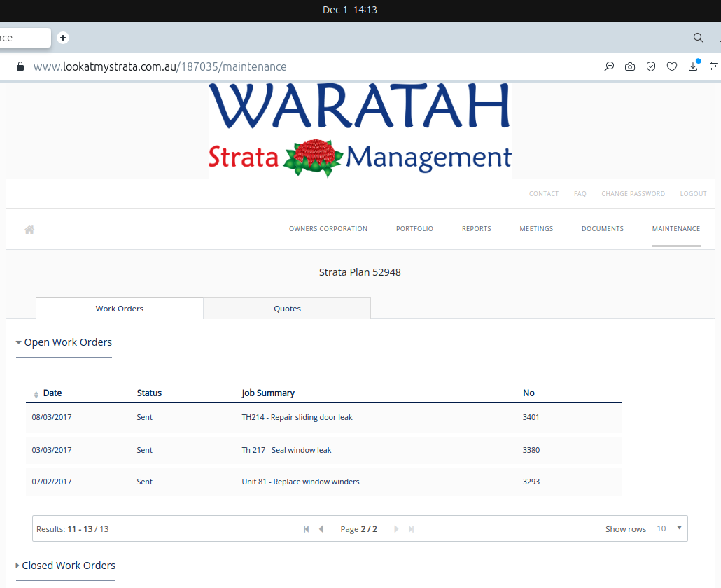Switch to the Work Orders tab
The image size is (721, 588).
tap(120, 309)
